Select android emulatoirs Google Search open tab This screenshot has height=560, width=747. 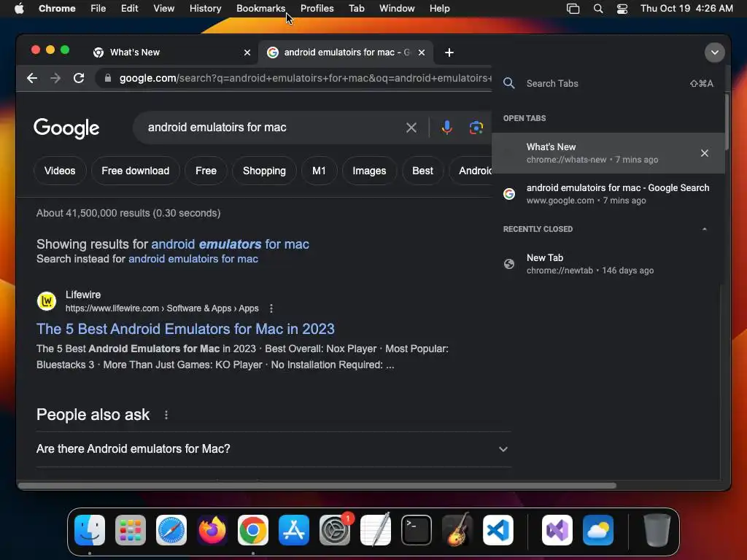pos(608,194)
